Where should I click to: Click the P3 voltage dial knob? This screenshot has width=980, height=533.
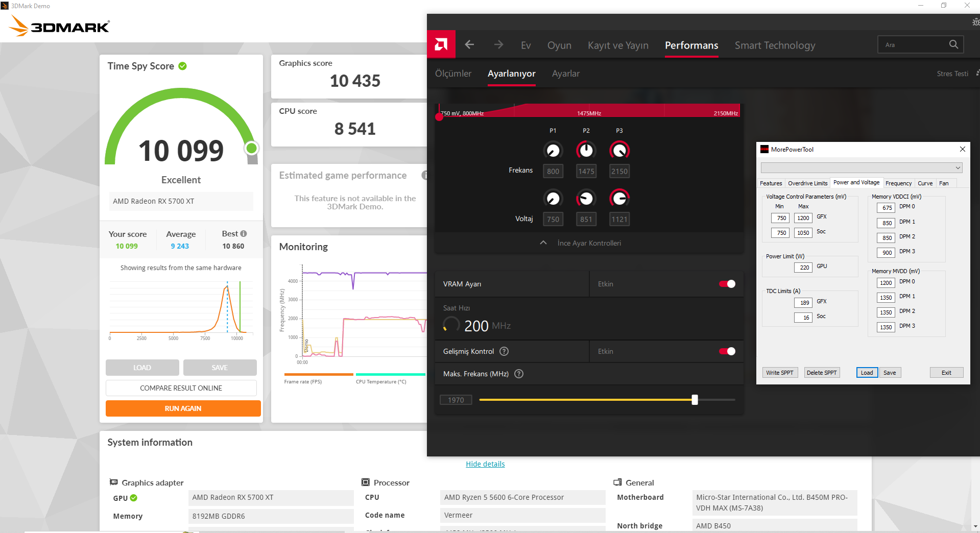pos(619,198)
